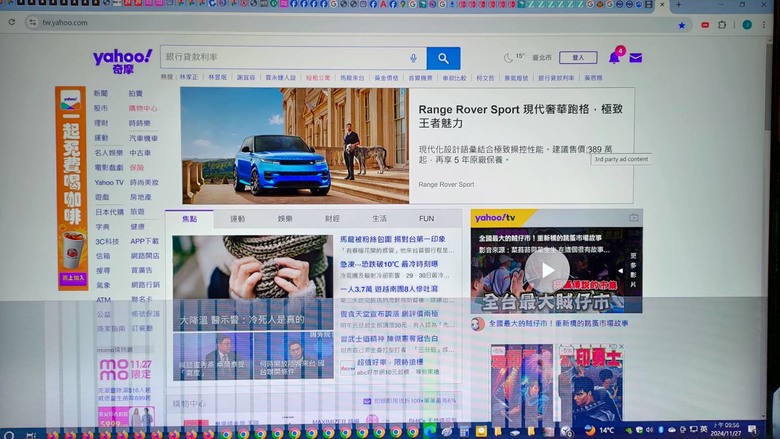Image resolution: width=780 pixels, height=439 pixels.
Task: Open the 購物中心 link in left menu
Action: [x=143, y=108]
